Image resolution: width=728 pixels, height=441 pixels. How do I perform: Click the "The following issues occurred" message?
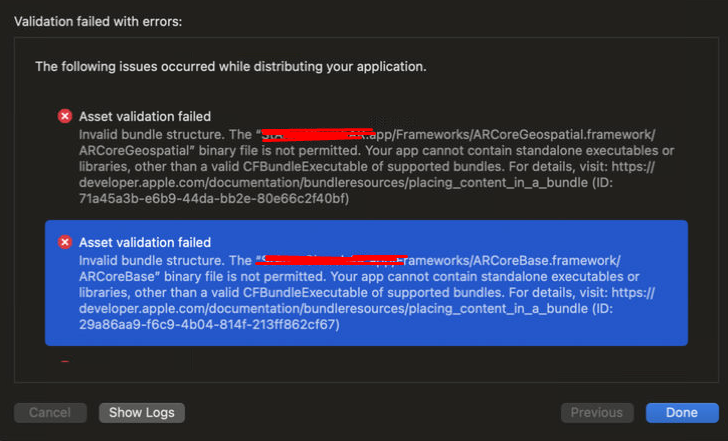[231, 67]
